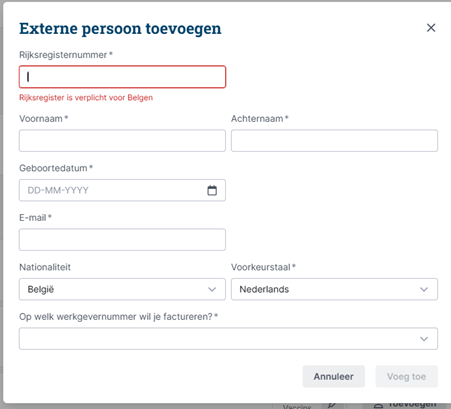Click the Voeg toe button
This screenshot has width=451, height=409.
pos(407,377)
